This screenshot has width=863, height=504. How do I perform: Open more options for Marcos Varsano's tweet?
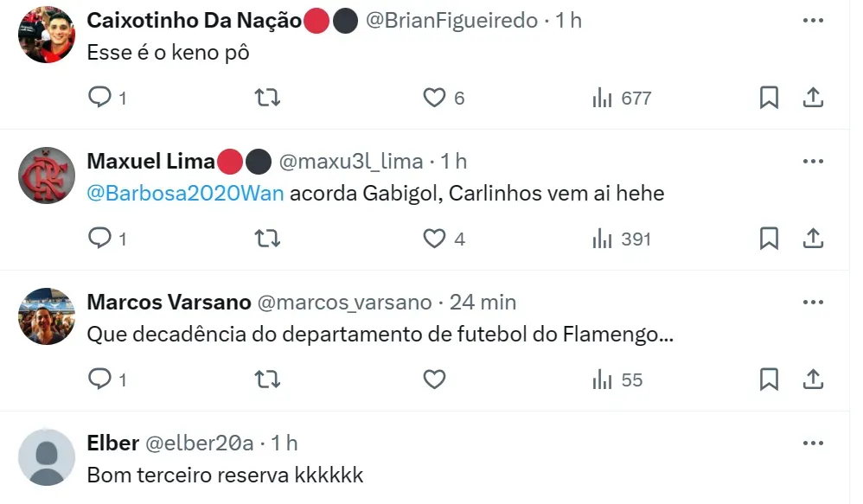[x=813, y=302]
